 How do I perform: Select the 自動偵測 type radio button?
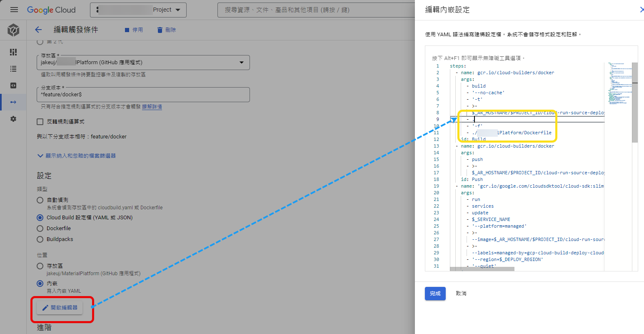point(40,200)
